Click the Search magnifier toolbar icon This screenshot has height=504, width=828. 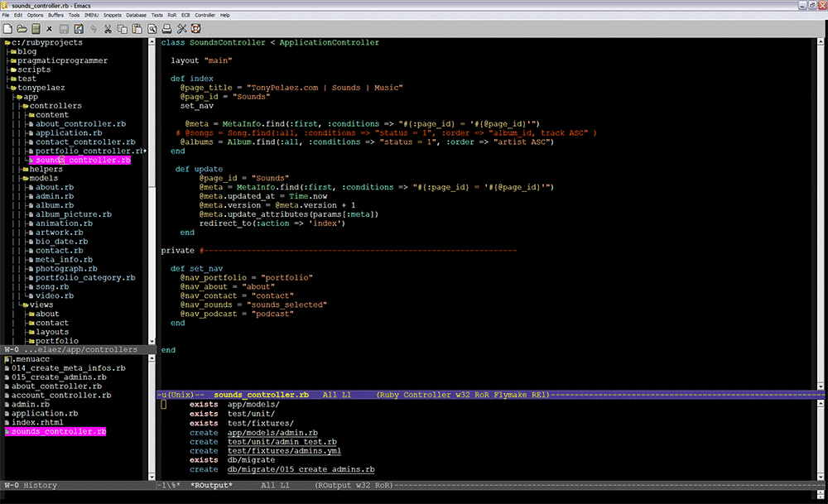click(x=152, y=29)
